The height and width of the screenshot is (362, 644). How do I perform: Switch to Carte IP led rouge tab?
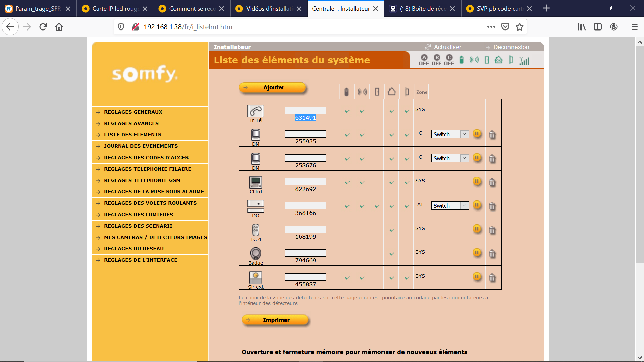tap(115, 8)
